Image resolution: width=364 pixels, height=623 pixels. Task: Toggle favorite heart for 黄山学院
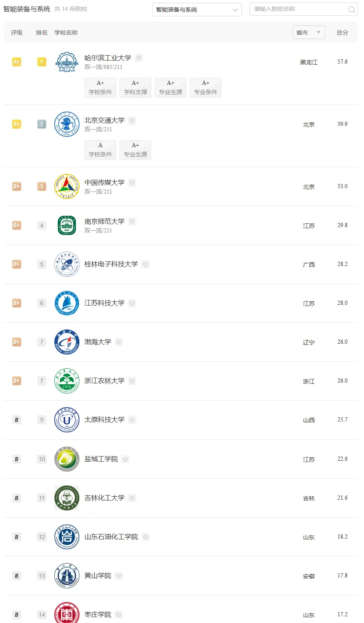pyautogui.click(x=119, y=576)
